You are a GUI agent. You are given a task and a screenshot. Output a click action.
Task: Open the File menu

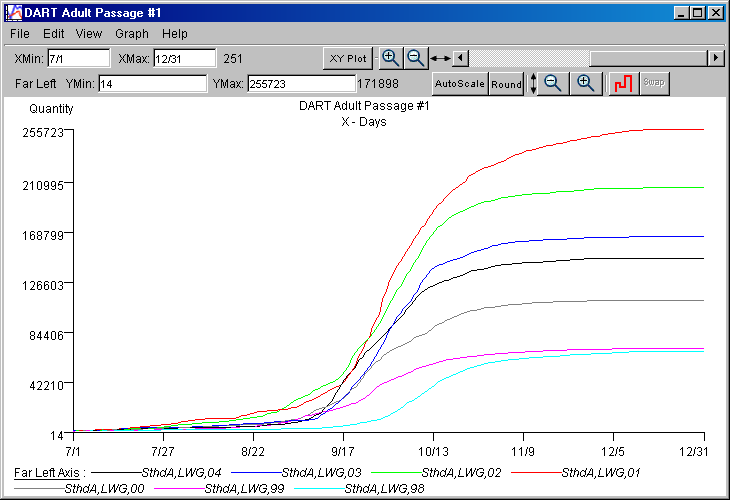coord(19,34)
